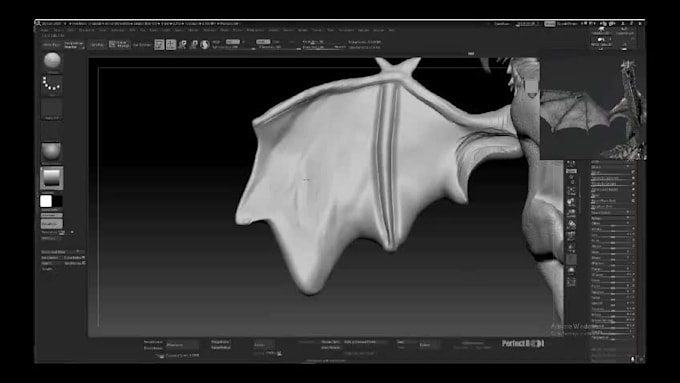680x383 pixels.
Task: Open the Document menu
Action: (87, 30)
